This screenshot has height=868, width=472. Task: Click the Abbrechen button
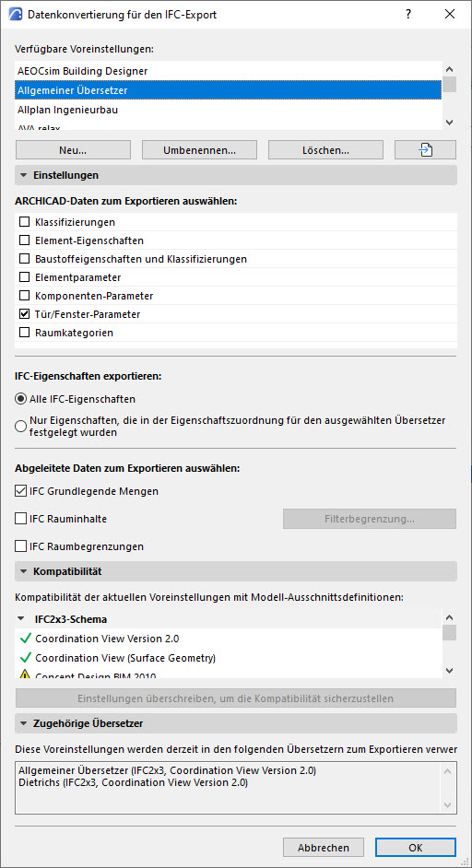pyautogui.click(x=324, y=848)
